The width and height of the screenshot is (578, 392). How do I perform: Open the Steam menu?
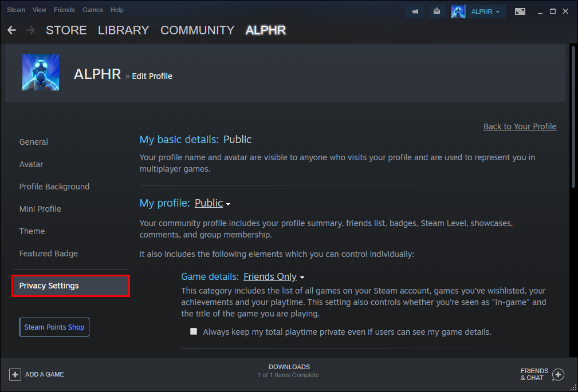[x=16, y=10]
